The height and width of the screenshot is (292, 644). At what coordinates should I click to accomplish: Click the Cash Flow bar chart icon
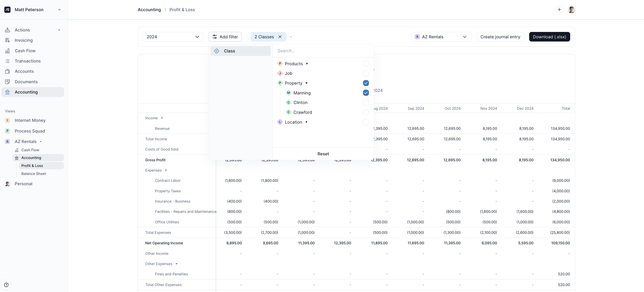pos(8,51)
